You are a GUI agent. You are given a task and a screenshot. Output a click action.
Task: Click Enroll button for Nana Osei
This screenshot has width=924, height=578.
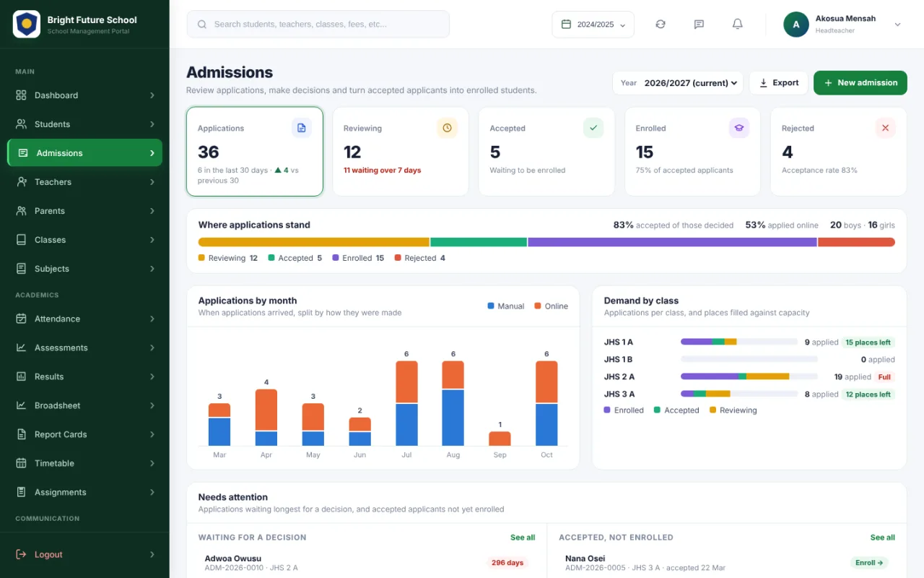coord(869,563)
